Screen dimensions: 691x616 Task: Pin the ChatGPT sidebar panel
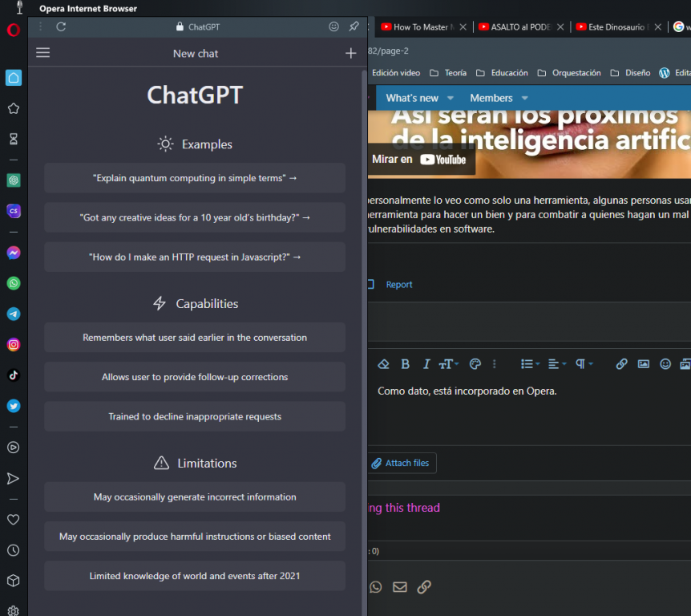point(354,26)
